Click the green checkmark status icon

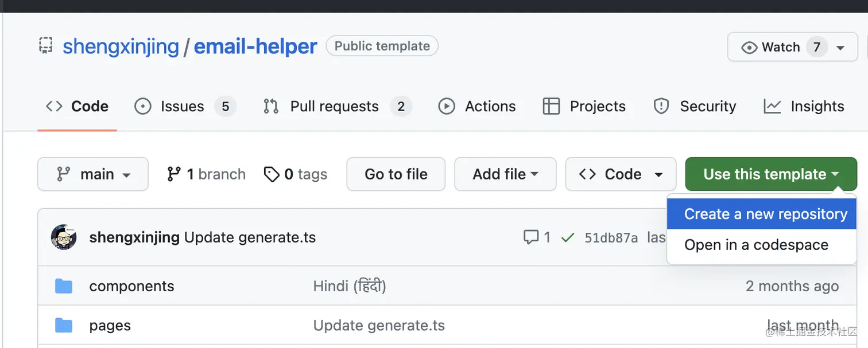[568, 237]
